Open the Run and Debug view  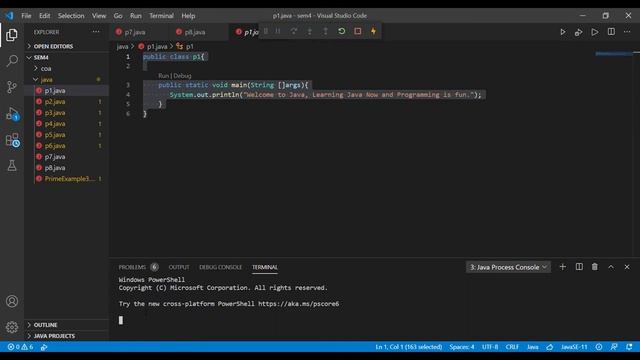(x=12, y=113)
